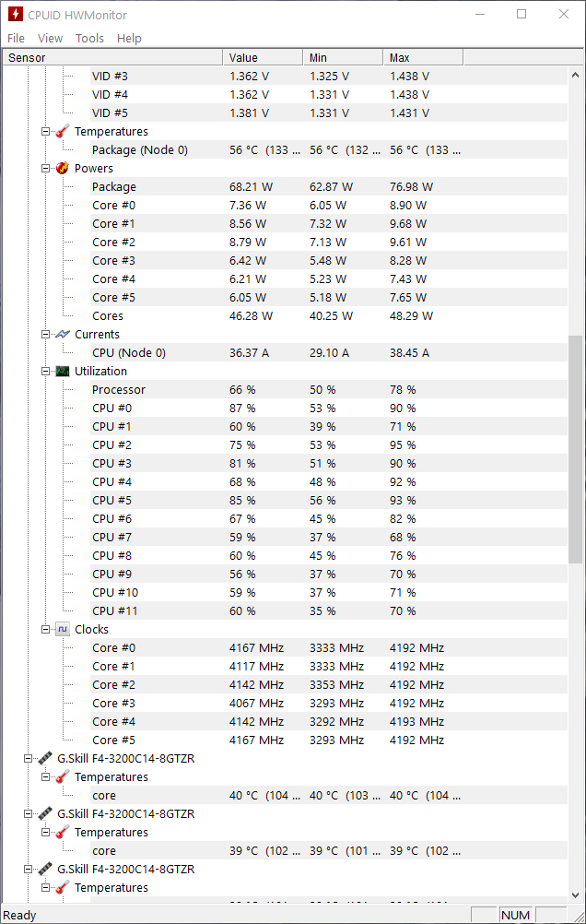Click the first G.Skill memory module icon
The image size is (586, 924).
click(x=45, y=758)
